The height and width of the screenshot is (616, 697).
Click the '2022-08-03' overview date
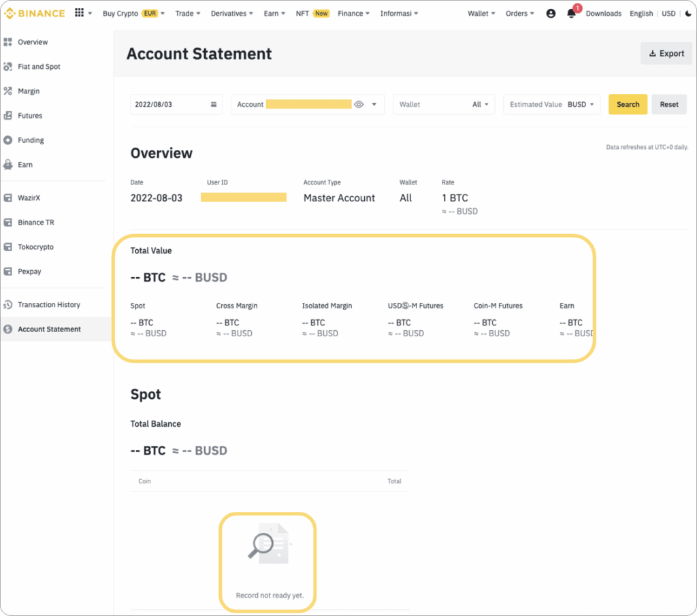tap(156, 198)
